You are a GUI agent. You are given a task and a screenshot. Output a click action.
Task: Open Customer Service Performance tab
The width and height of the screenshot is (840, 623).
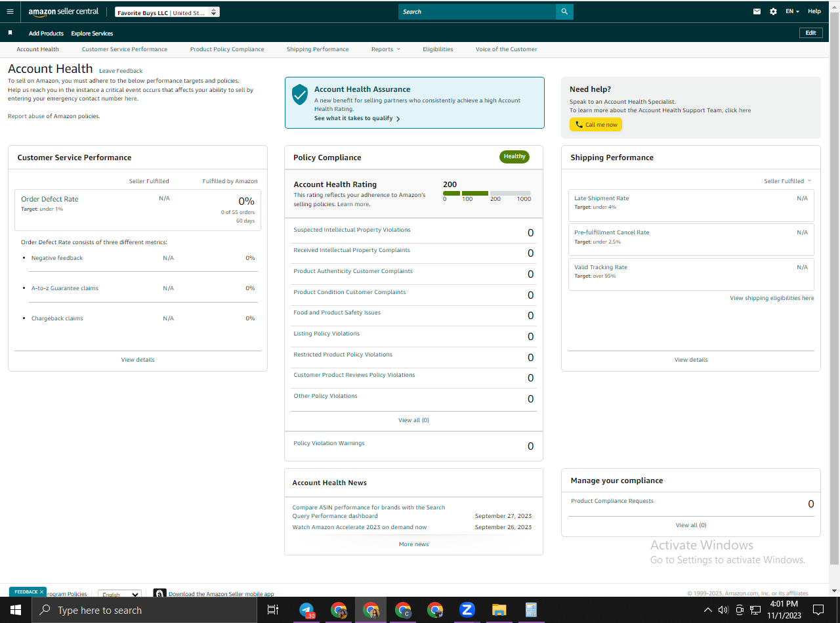tap(125, 49)
